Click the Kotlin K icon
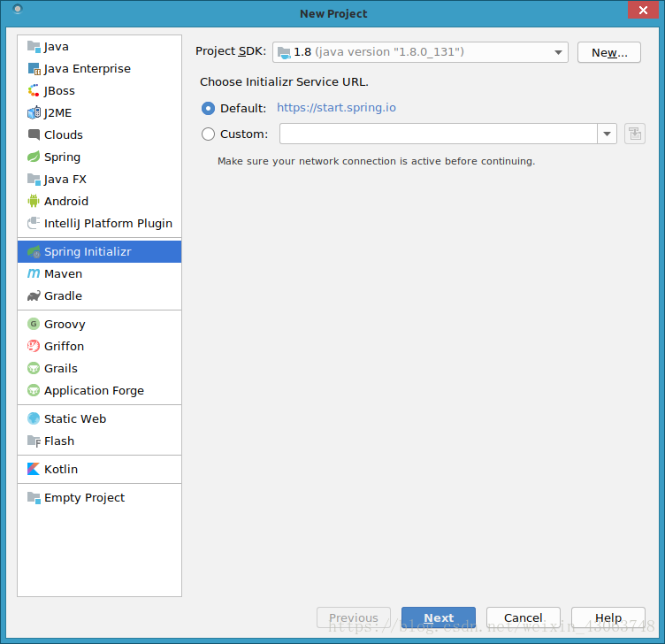 pyautogui.click(x=34, y=469)
